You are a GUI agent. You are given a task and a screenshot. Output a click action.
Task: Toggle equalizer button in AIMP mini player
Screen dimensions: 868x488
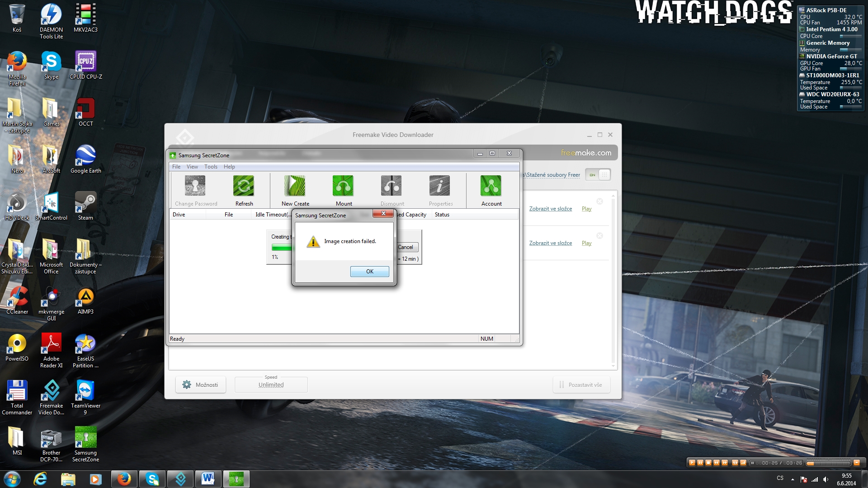(x=743, y=463)
